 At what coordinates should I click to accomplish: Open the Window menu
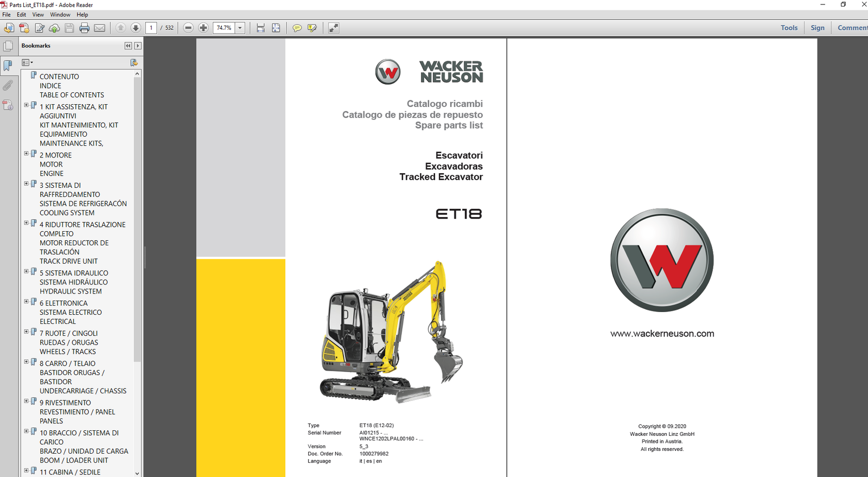60,15
